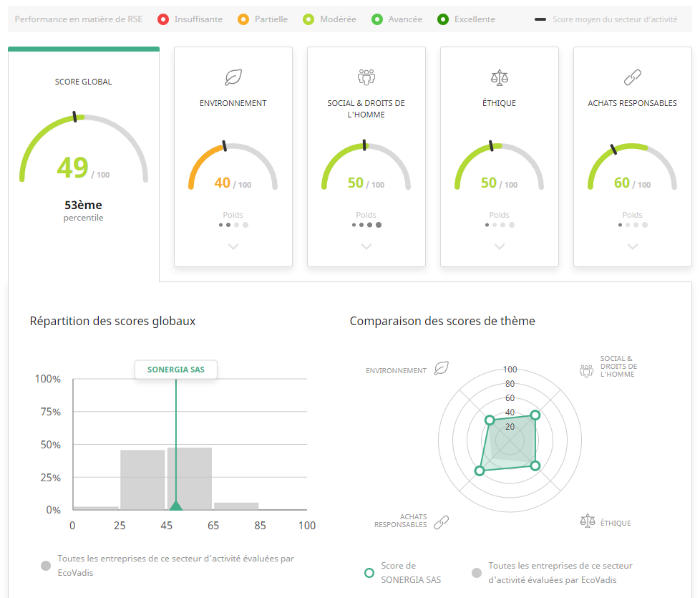700x598 pixels.
Task: Click the Score de SONERGIA SAS legend entry
Action: click(397, 572)
